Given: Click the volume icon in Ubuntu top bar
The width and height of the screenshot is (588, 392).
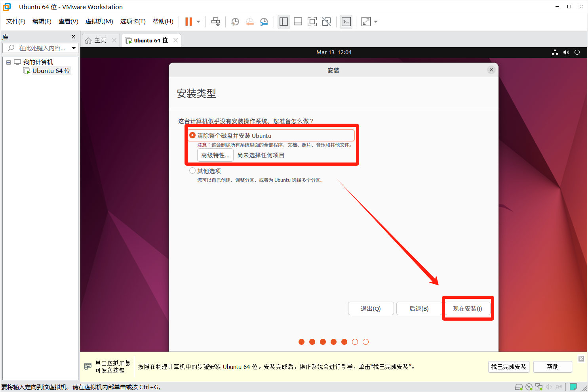Looking at the screenshot, I should pos(566,52).
